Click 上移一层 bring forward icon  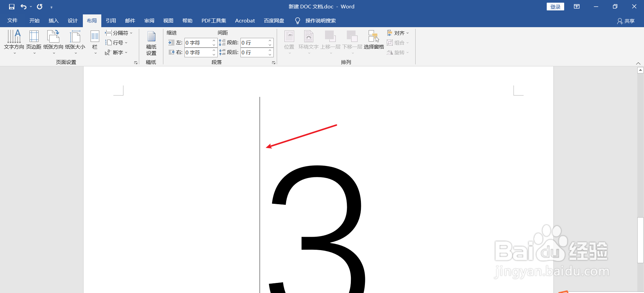330,42
